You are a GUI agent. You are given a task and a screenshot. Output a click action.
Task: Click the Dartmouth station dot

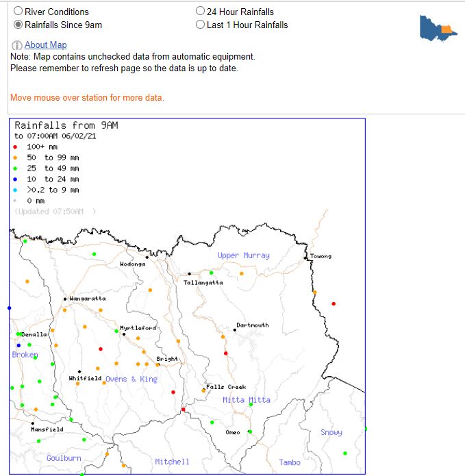click(x=235, y=330)
